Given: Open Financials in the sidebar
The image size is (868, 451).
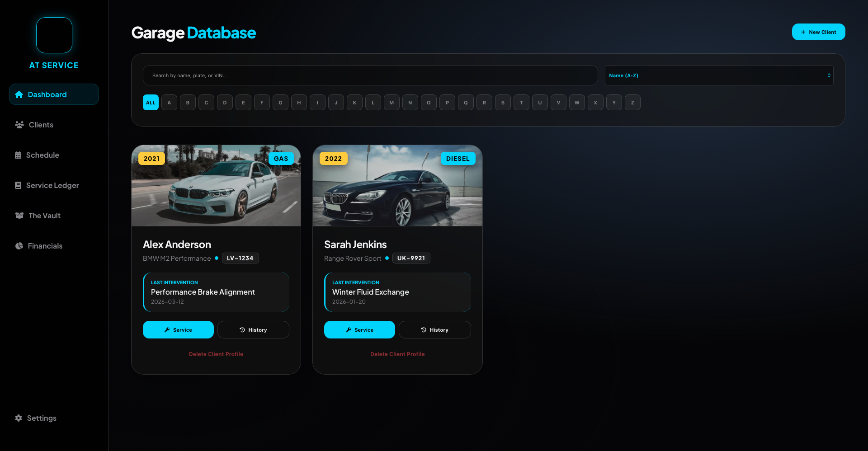Looking at the screenshot, I should (54, 246).
